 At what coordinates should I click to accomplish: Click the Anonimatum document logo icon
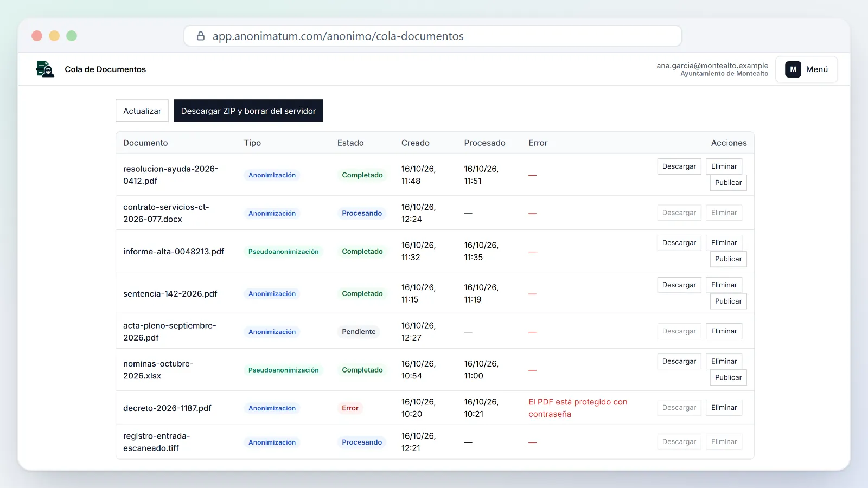(45, 69)
